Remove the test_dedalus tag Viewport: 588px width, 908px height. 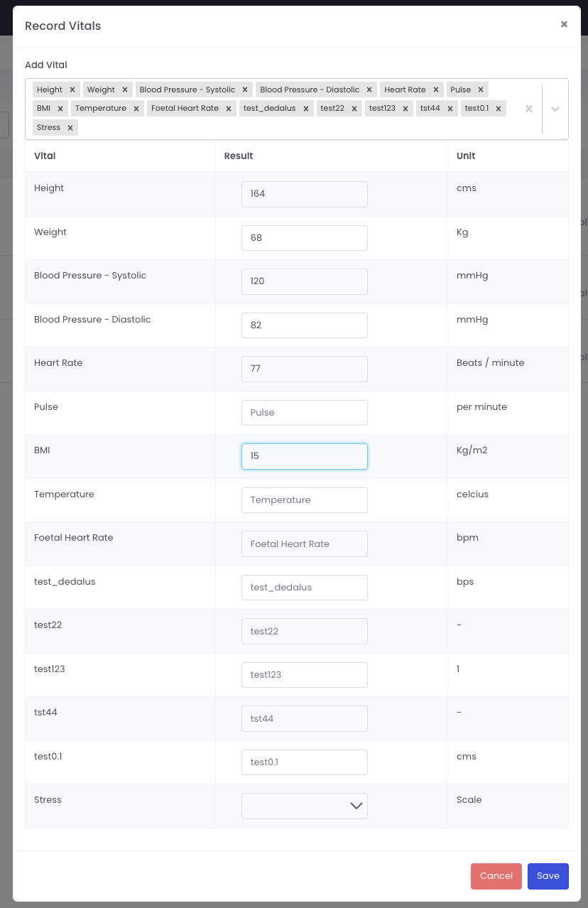click(306, 109)
